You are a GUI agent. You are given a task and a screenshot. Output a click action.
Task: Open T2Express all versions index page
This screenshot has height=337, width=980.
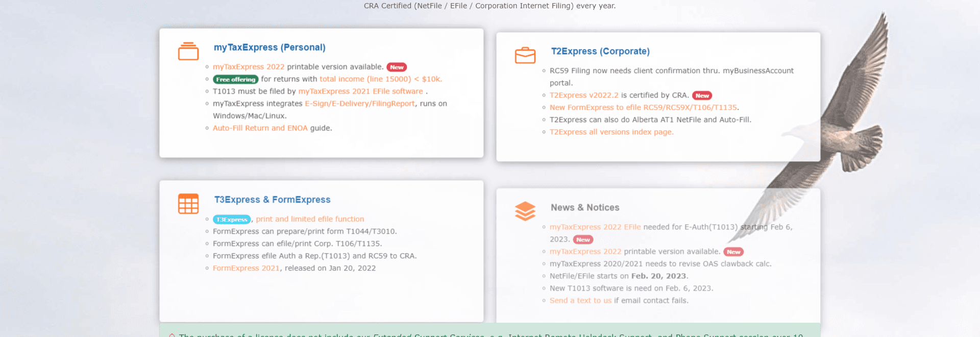tap(611, 132)
